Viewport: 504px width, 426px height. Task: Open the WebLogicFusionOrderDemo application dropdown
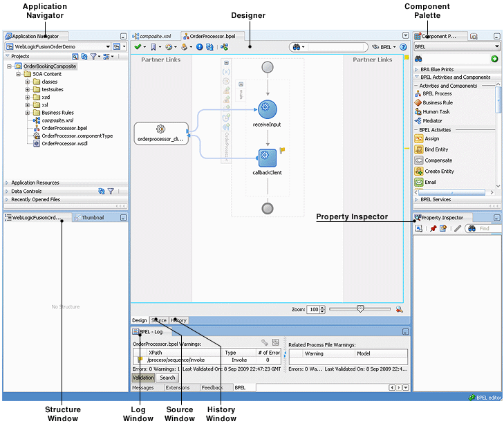pyautogui.click(x=108, y=46)
